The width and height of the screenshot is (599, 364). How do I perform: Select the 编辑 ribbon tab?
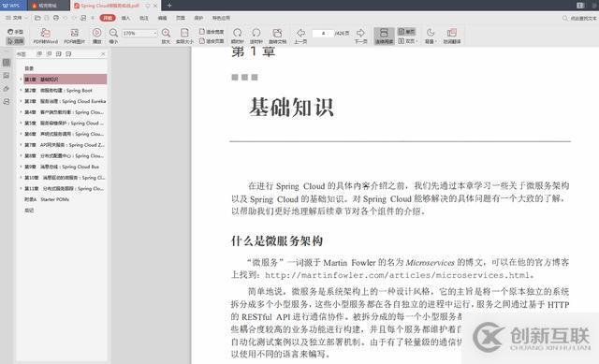(x=162, y=18)
